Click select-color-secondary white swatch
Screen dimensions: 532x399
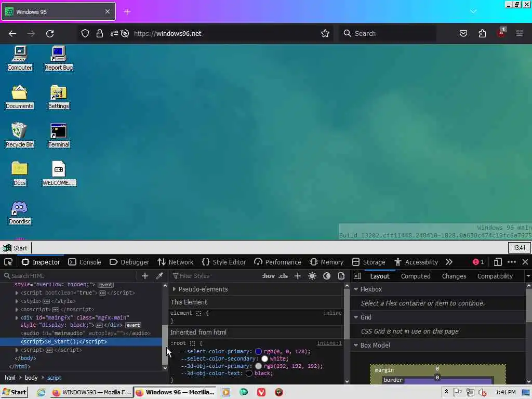(x=264, y=358)
